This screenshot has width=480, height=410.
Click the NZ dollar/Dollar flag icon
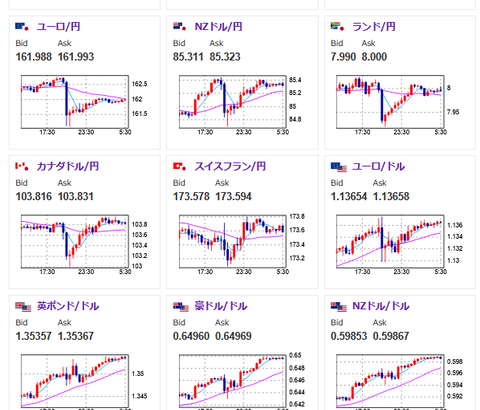tap(339, 307)
